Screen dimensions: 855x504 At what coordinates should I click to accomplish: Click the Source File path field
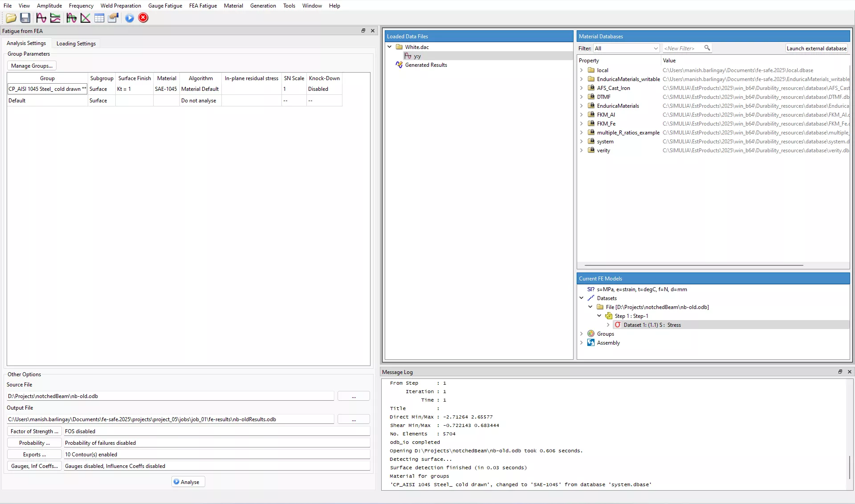tap(170, 396)
